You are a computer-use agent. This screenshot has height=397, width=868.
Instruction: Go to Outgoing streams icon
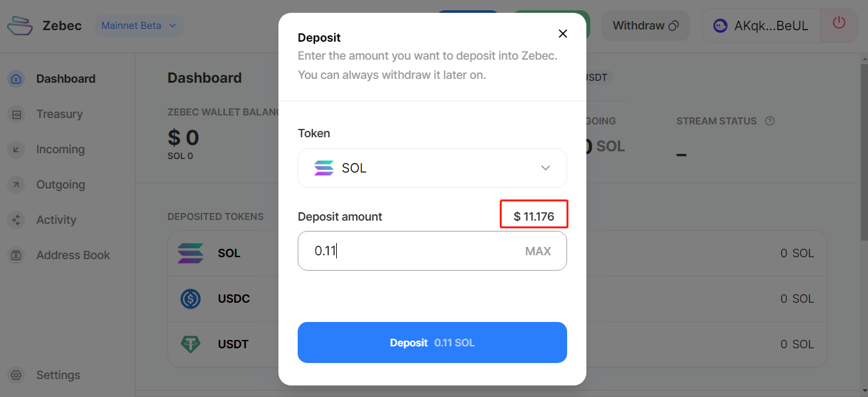17,185
